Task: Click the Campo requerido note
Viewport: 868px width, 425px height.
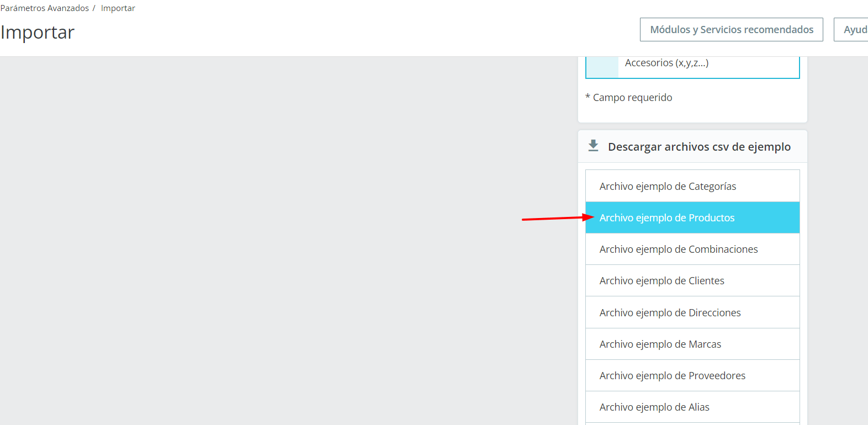Action: (x=629, y=98)
